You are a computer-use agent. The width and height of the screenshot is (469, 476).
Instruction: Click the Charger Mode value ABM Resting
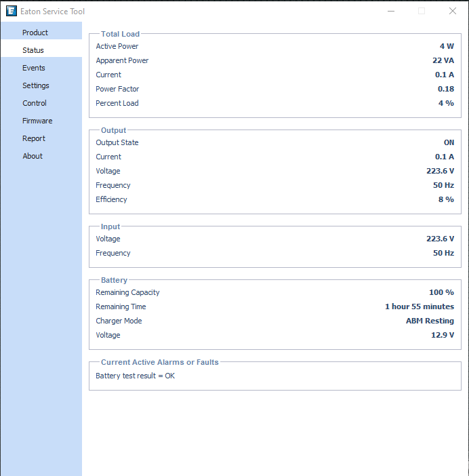430,321
